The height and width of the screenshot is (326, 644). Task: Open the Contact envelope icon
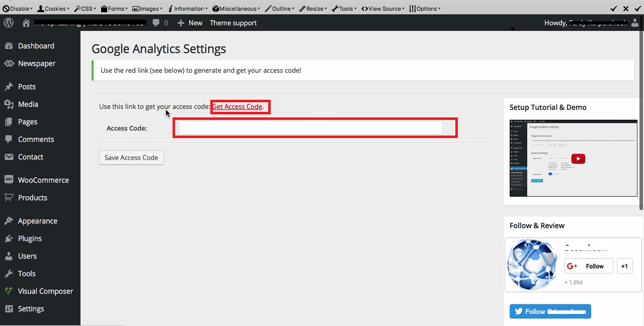9,157
